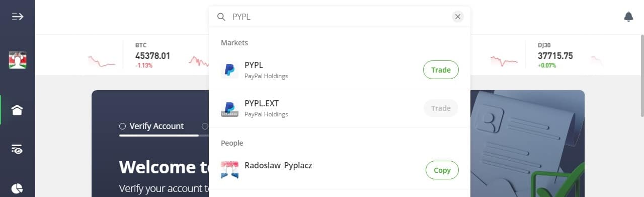The width and height of the screenshot is (644, 197).
Task: Click Copy button for Radoslaw_Pyplacz
Action: click(x=442, y=170)
